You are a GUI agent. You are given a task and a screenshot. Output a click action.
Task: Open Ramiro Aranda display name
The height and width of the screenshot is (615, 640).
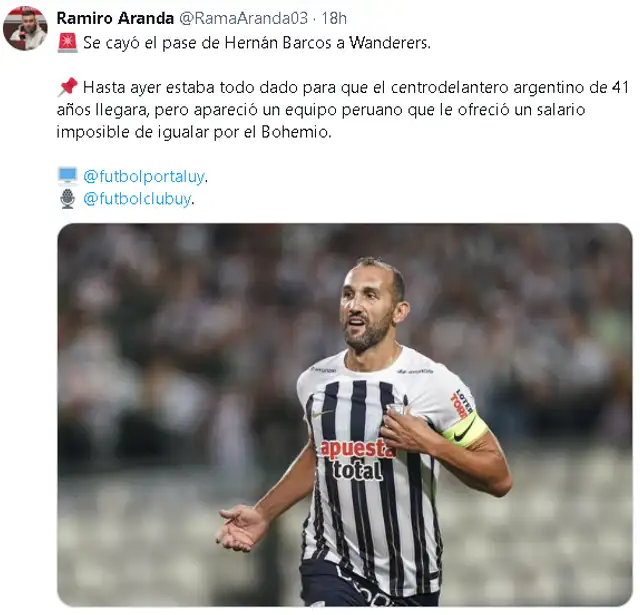tap(115, 18)
